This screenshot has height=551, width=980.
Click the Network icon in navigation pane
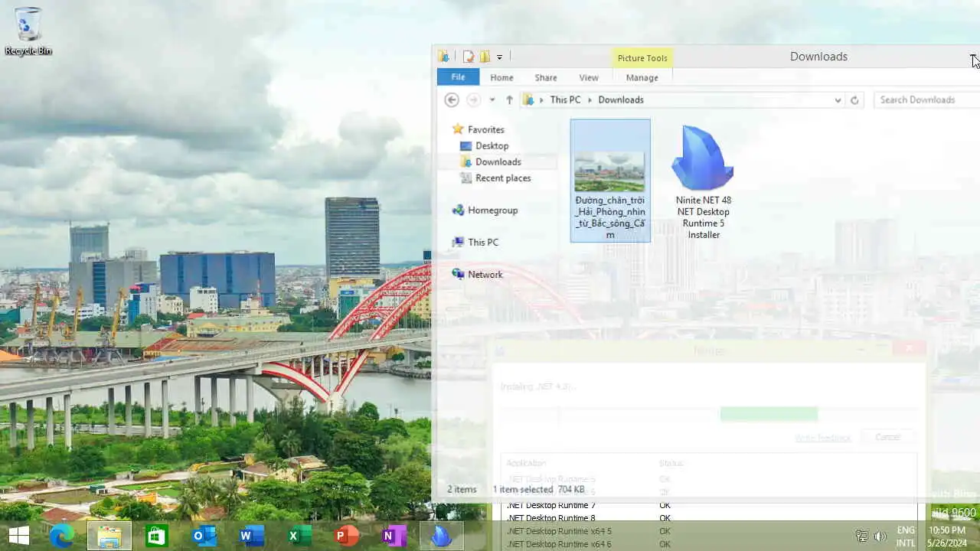(x=458, y=274)
